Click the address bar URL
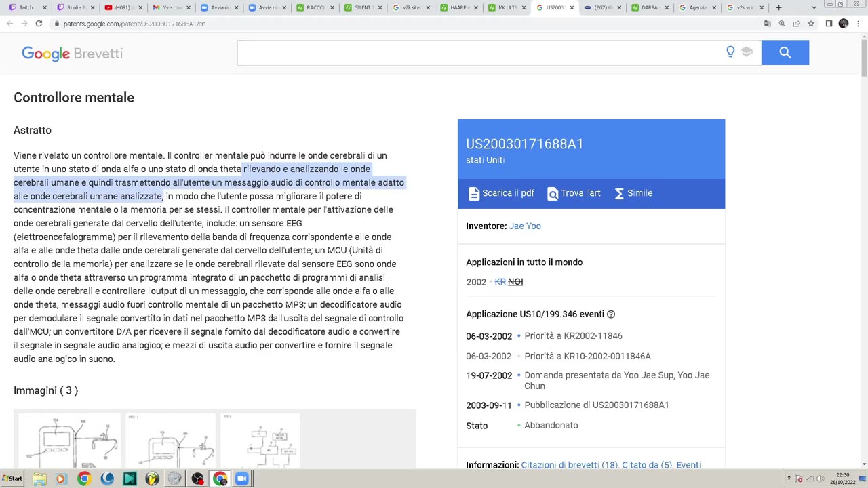 (134, 24)
